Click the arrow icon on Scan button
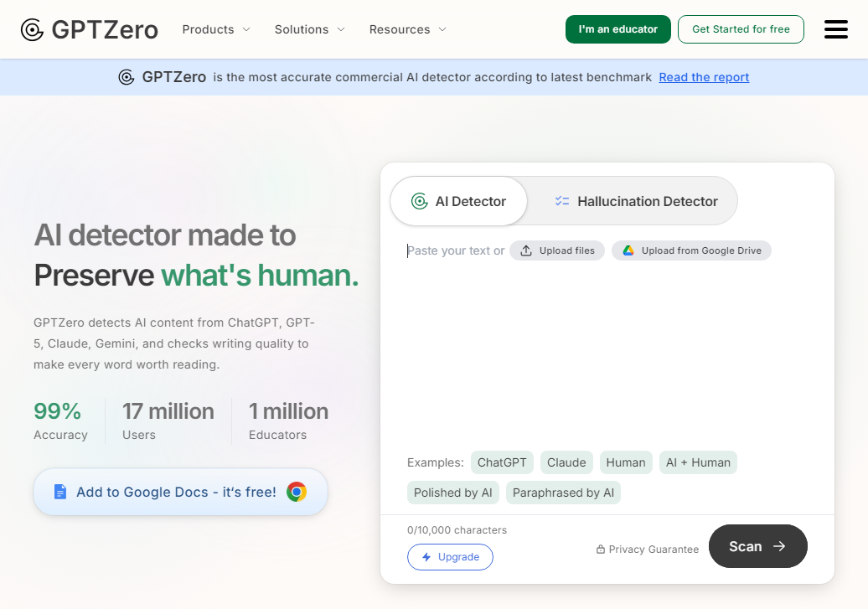Screen dimensions: 868x609 (779, 546)
